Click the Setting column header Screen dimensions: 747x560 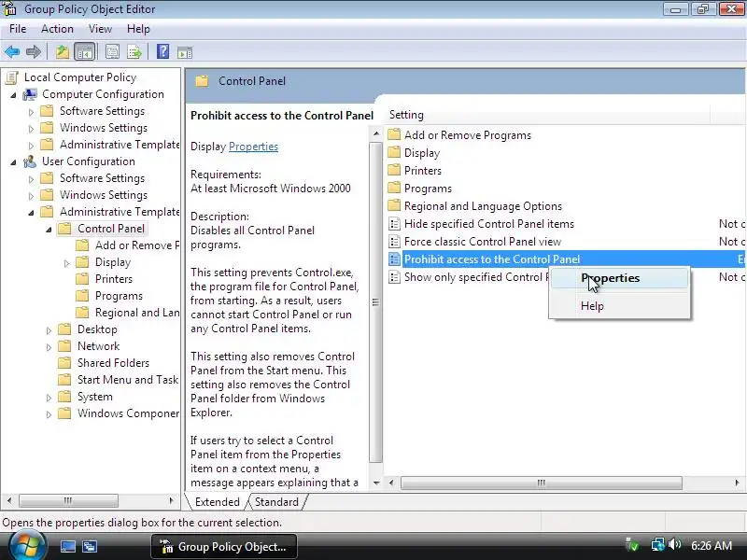547,115
